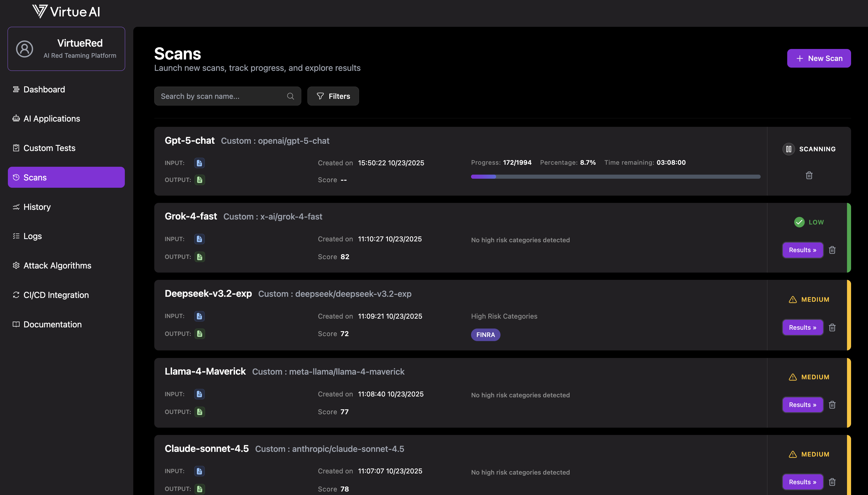
Task: Select the History waveform icon
Action: (16, 207)
